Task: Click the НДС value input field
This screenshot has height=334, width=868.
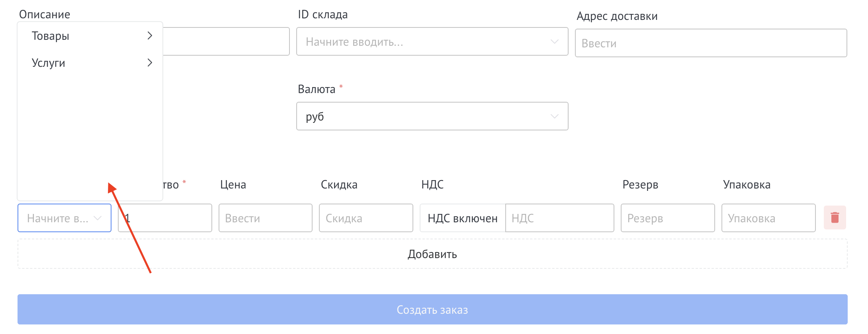Action: 559,217
